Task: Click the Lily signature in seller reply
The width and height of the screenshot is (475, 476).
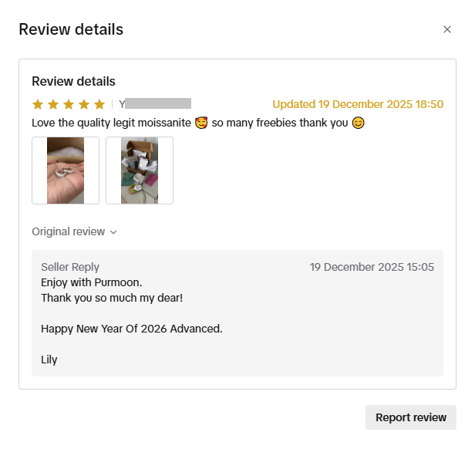Action: click(49, 360)
